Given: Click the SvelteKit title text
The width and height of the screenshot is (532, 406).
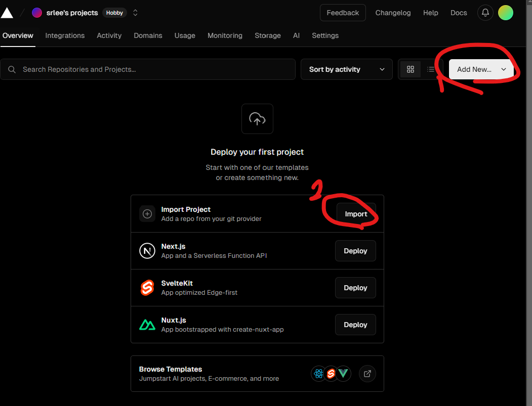Looking at the screenshot, I should point(177,283).
